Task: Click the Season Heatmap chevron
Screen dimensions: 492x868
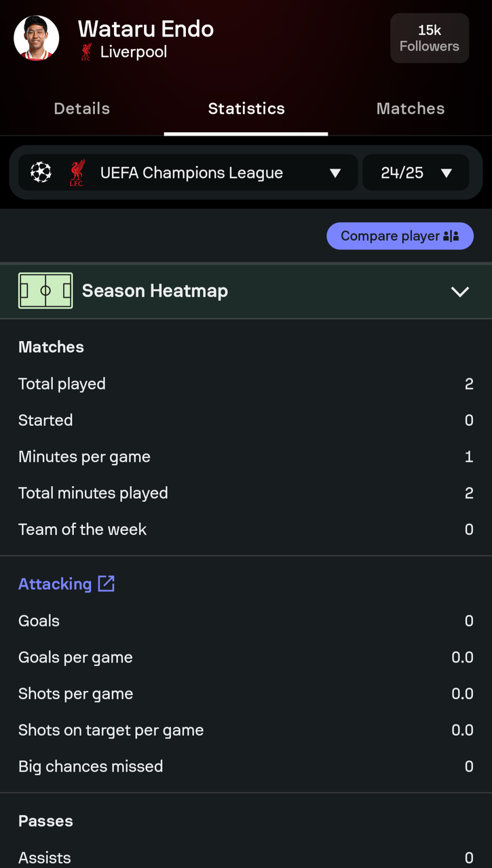Action: pyautogui.click(x=460, y=292)
